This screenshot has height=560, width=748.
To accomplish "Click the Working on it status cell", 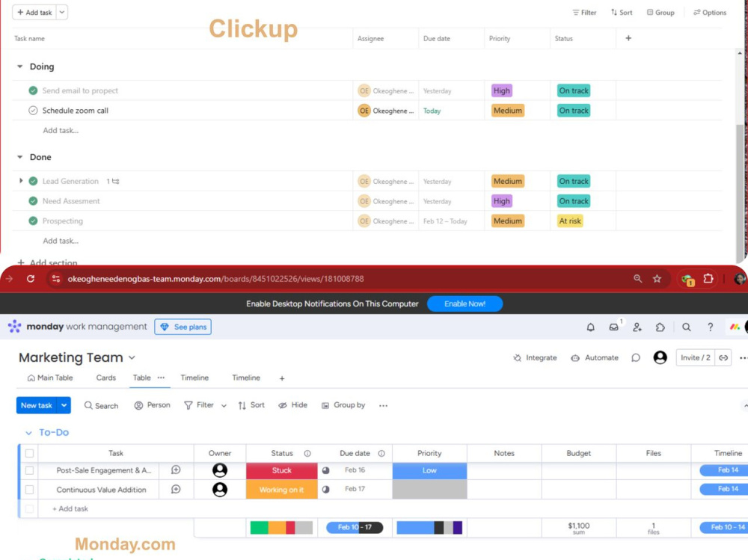I will coord(282,490).
